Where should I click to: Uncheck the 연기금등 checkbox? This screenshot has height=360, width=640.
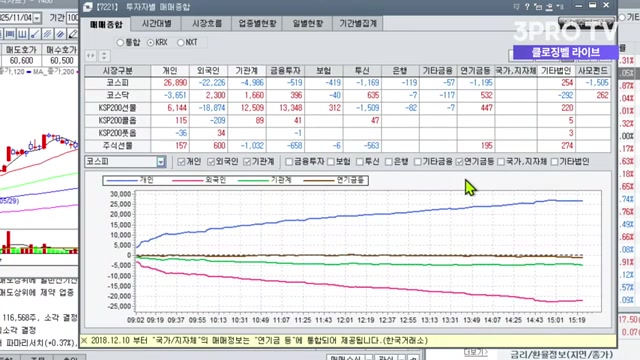(459, 162)
